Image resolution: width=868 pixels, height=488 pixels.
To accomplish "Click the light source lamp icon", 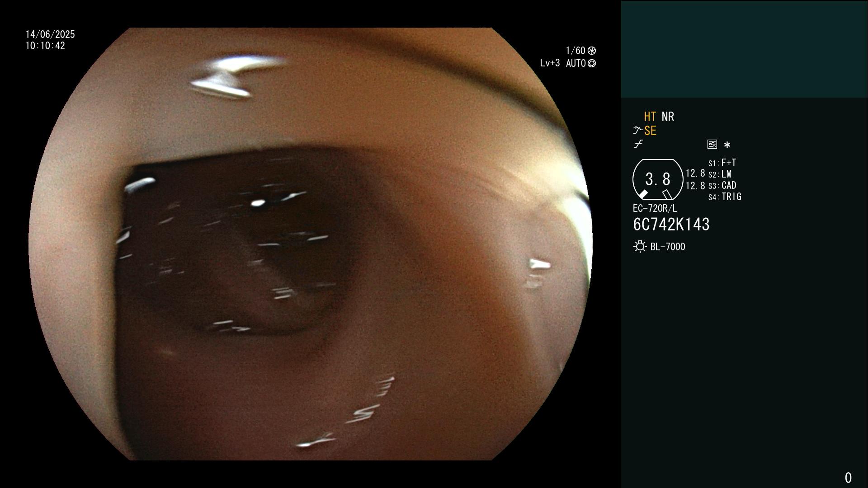I will [640, 247].
